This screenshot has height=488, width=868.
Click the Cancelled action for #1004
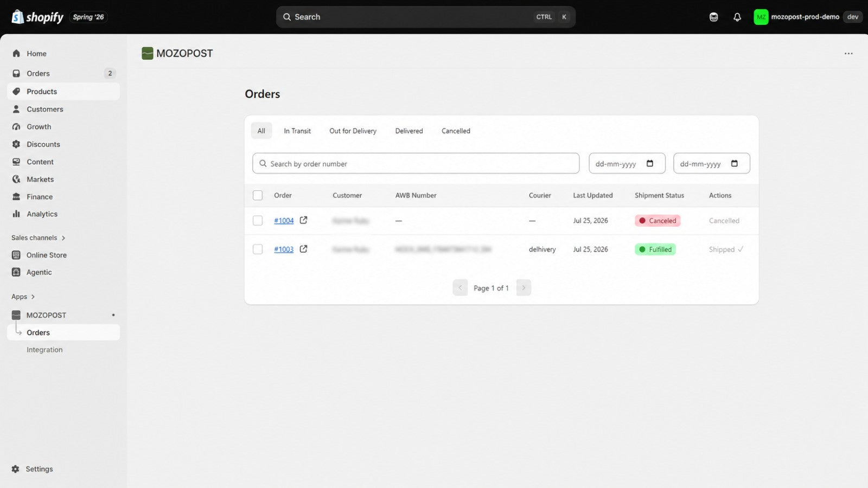(724, 221)
